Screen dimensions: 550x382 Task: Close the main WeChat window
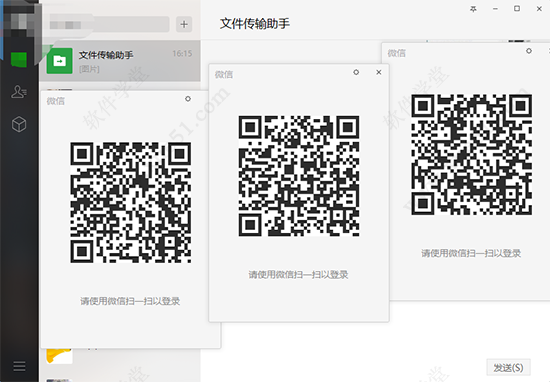click(539, 9)
